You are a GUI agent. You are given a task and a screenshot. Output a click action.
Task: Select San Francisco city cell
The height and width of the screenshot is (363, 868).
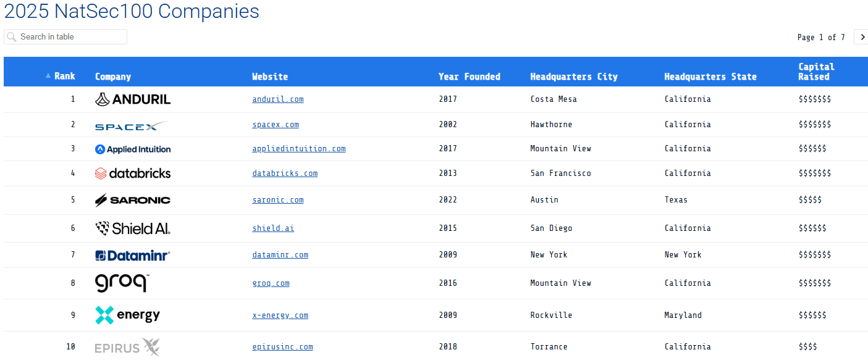click(560, 173)
